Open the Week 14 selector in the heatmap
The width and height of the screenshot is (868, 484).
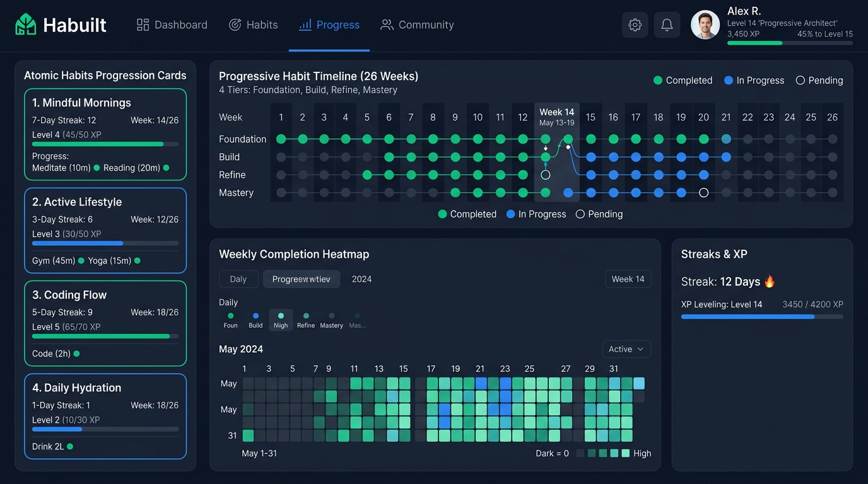628,279
